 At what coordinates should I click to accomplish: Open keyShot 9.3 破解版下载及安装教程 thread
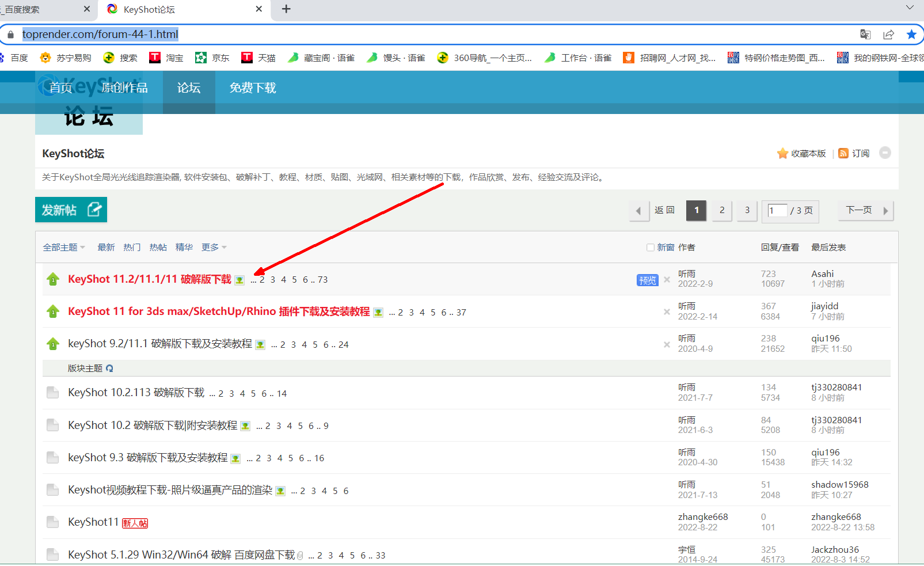point(148,457)
